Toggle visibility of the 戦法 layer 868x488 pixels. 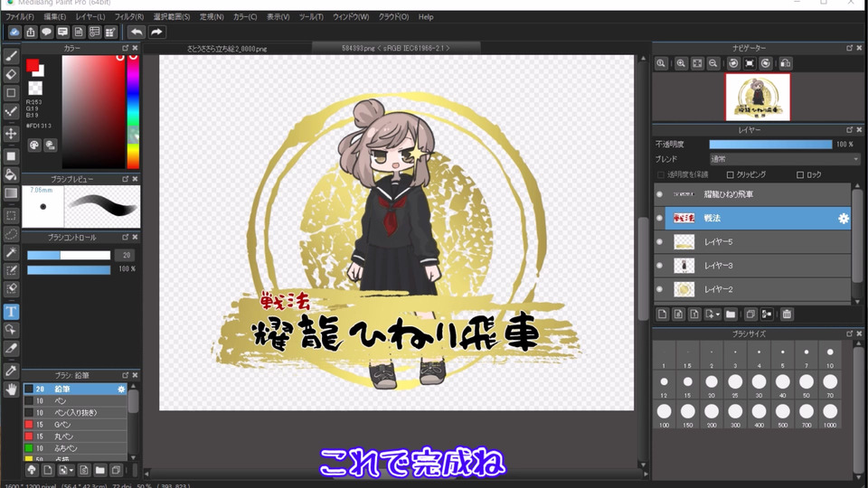pyautogui.click(x=659, y=218)
